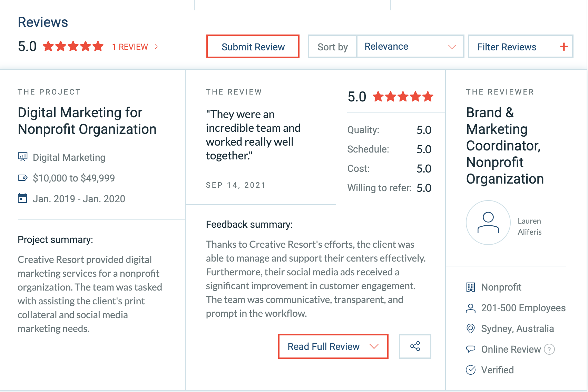The width and height of the screenshot is (588, 392).
Task: Click the Online Review help question mark
Action: pos(549,349)
